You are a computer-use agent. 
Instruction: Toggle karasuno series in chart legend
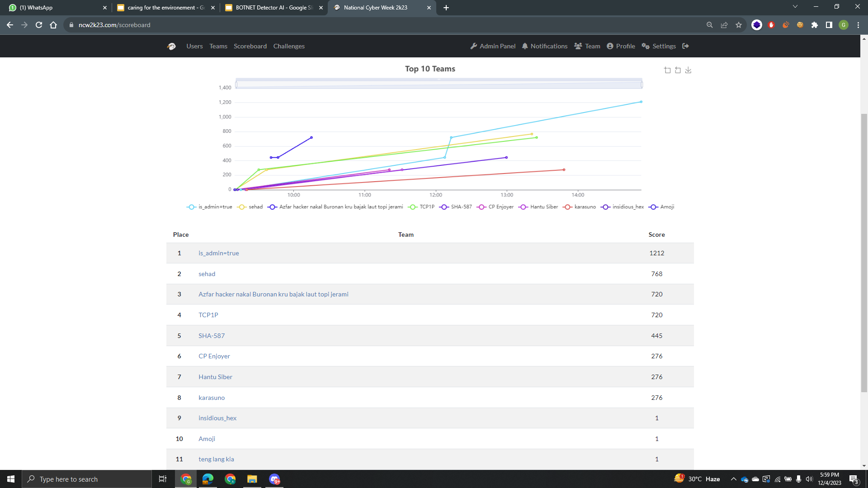point(579,207)
